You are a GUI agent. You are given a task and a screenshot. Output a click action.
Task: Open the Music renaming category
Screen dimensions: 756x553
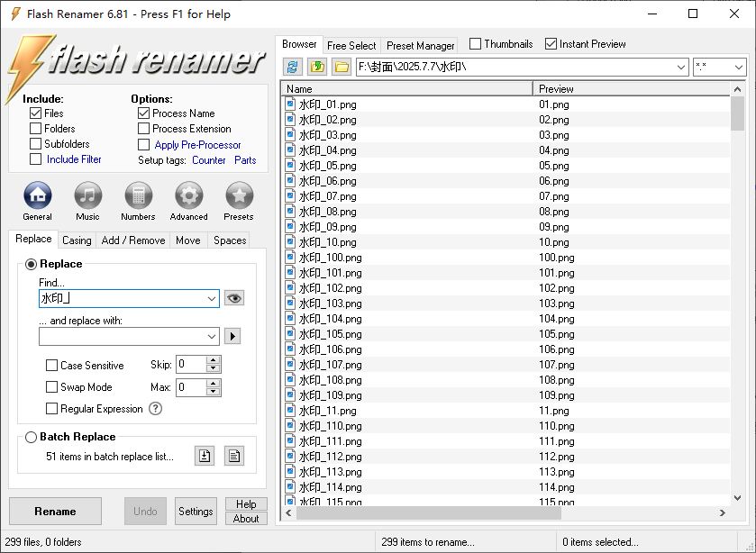[87, 195]
